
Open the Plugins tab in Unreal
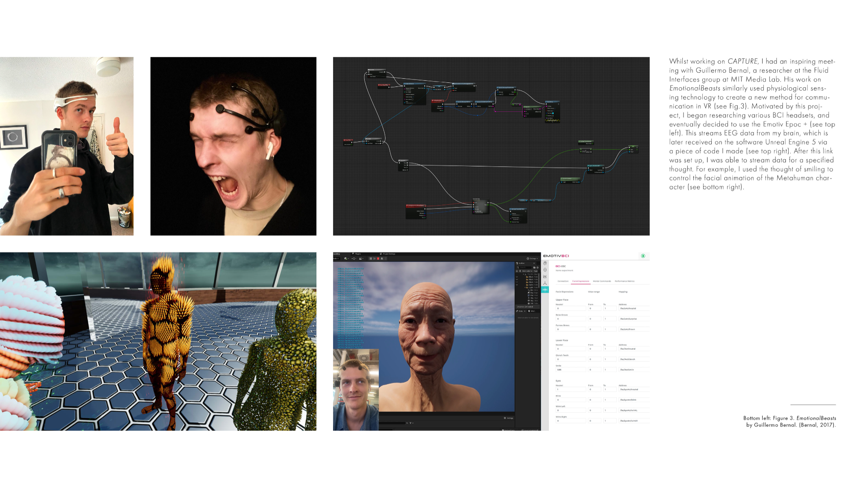tap(356, 254)
